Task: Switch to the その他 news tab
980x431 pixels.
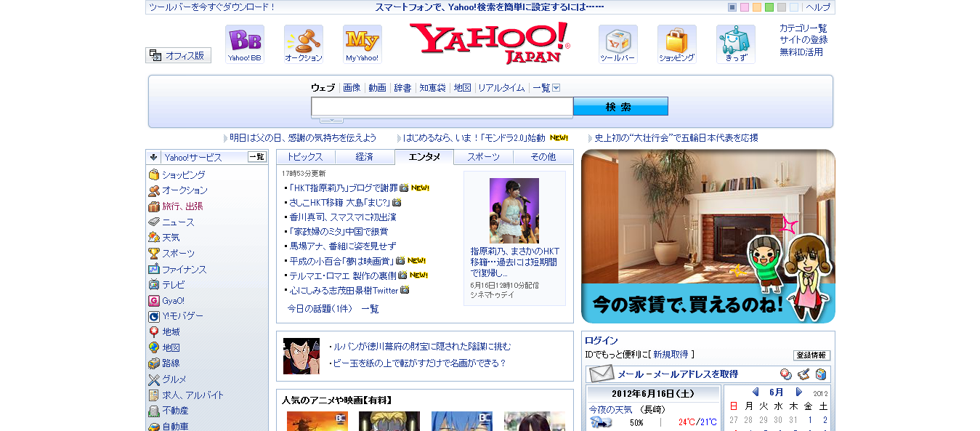Action: click(543, 157)
